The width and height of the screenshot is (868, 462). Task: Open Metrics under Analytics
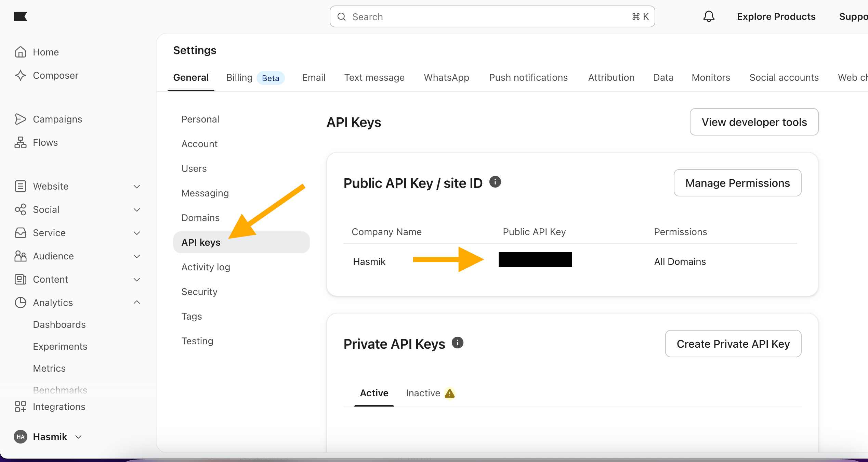point(49,368)
